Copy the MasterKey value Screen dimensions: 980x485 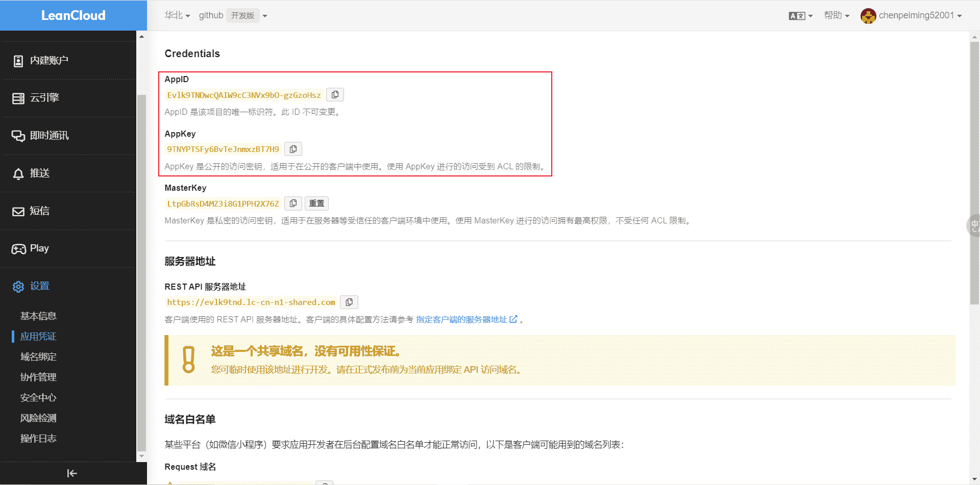pyautogui.click(x=293, y=203)
